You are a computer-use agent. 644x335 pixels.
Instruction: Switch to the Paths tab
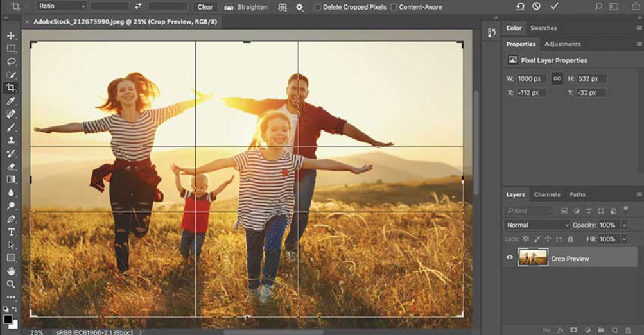pyautogui.click(x=577, y=194)
